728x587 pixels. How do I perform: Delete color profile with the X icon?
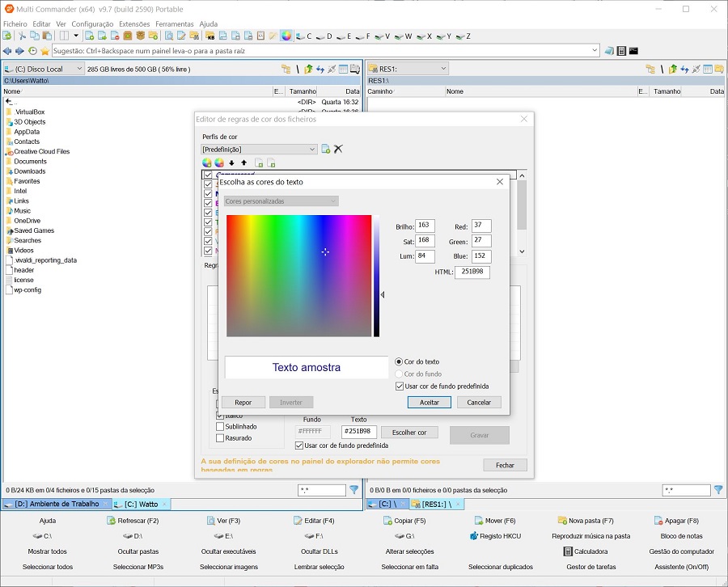click(338, 149)
